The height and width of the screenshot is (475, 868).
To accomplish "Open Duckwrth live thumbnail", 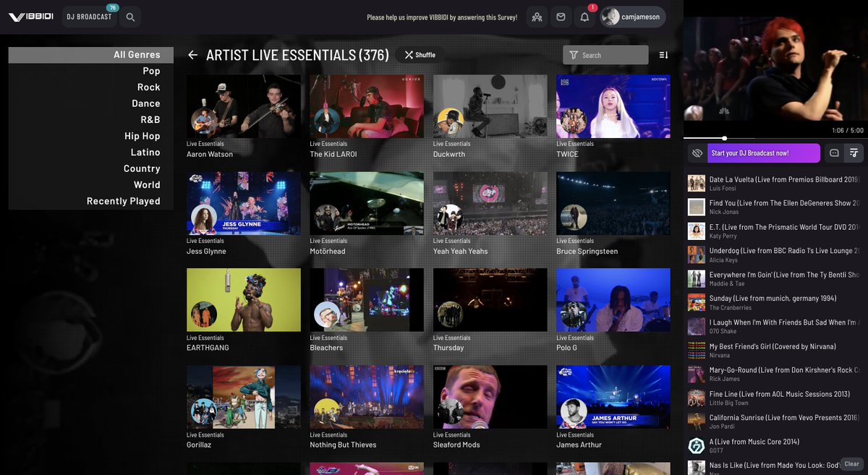I will click(x=490, y=106).
